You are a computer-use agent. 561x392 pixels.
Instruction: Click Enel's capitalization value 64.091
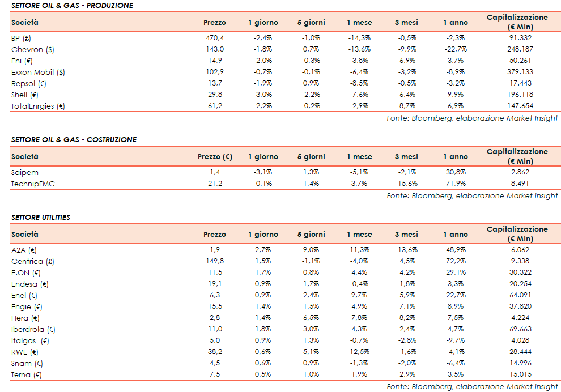(x=520, y=295)
